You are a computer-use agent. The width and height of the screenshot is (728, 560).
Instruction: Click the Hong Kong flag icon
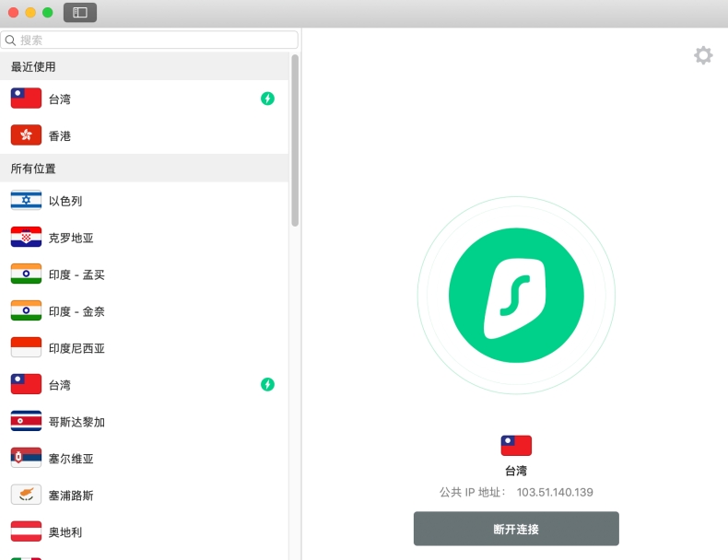pyautogui.click(x=26, y=135)
